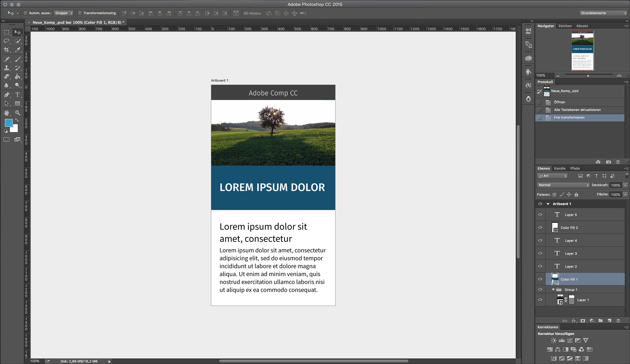Select the Brush tool
The width and height of the screenshot is (630, 364).
click(17, 59)
